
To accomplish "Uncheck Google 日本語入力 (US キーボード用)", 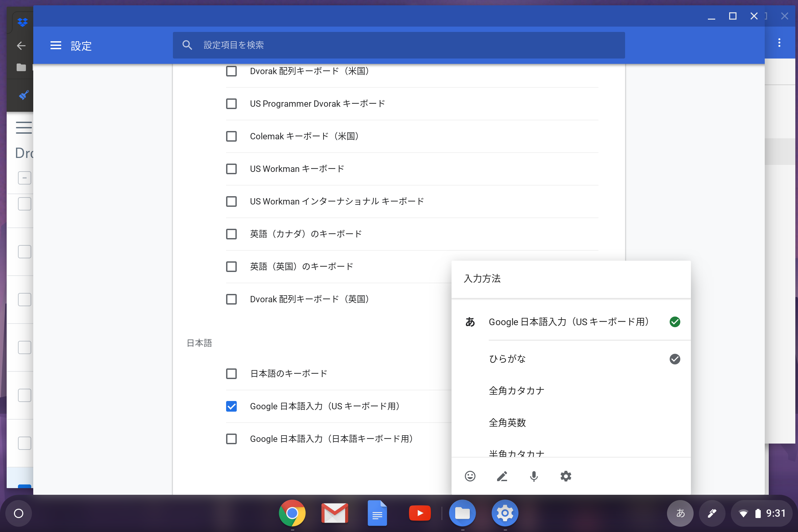I will [231, 406].
